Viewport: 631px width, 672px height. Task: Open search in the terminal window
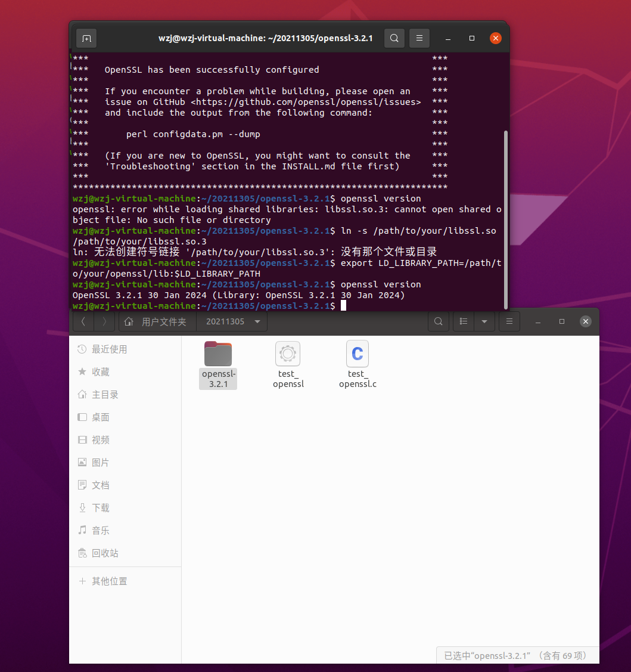394,39
